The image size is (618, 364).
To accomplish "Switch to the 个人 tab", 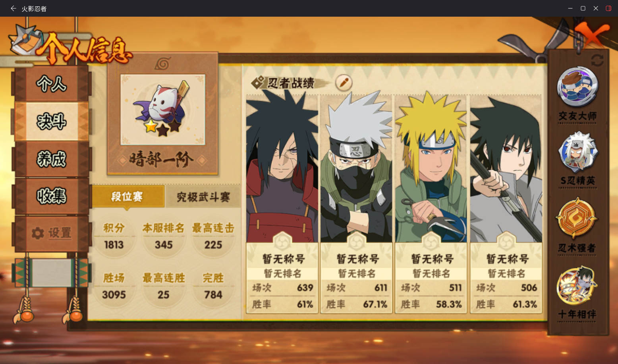I will click(52, 84).
